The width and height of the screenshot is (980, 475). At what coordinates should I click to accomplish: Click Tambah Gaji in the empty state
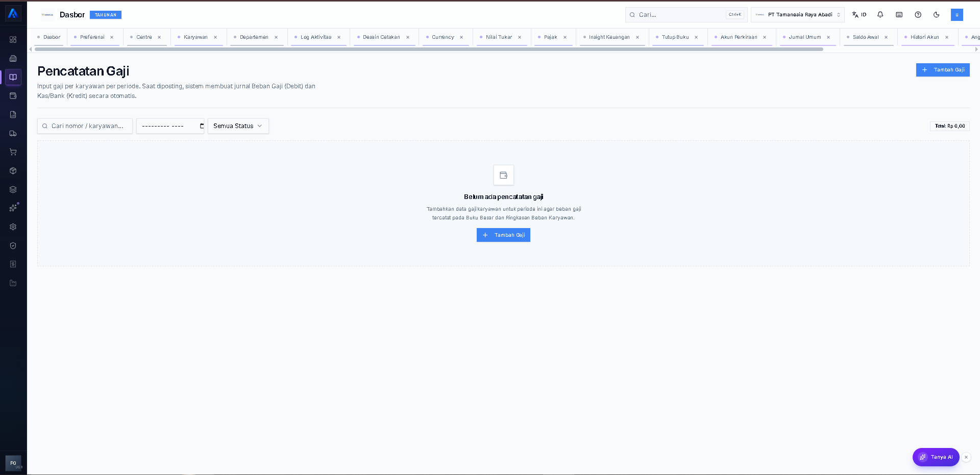pos(503,235)
